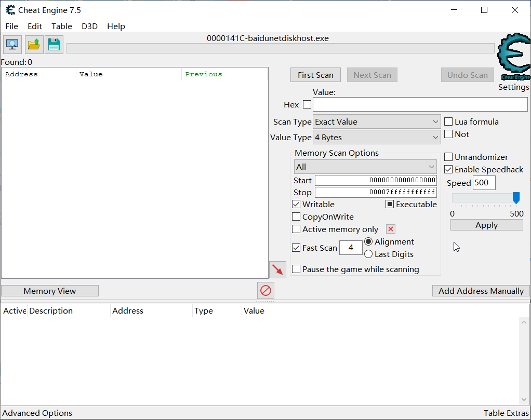Open the Scan Type dropdown
The height and width of the screenshot is (420, 531).
click(377, 122)
